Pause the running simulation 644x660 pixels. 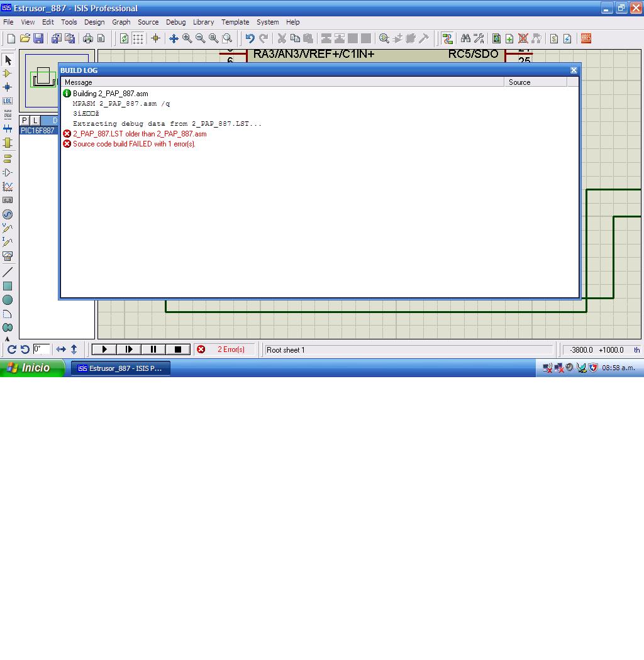point(153,349)
